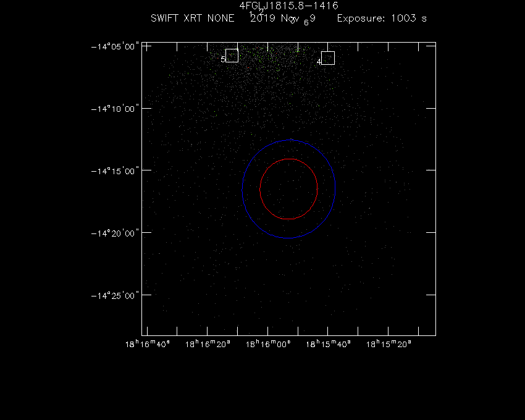Click the -14°10'00" declination axis label
Viewport: 525px width, 420px height.
(x=115, y=109)
